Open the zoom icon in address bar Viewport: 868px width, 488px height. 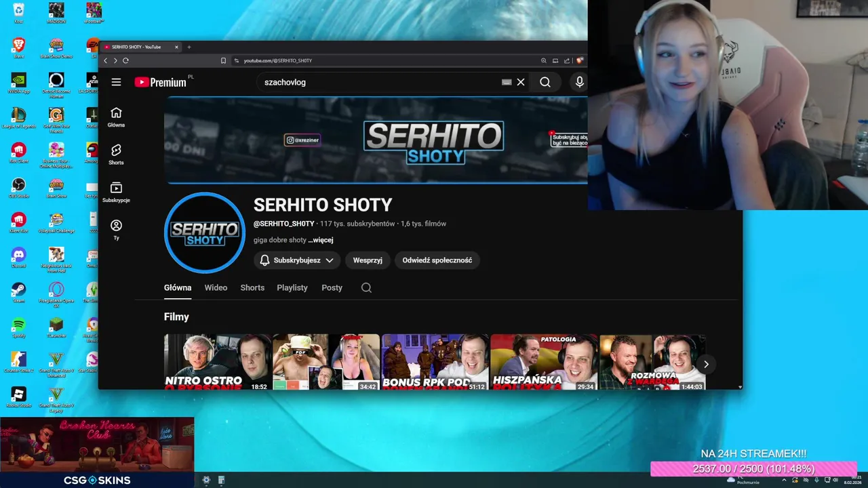[544, 60]
